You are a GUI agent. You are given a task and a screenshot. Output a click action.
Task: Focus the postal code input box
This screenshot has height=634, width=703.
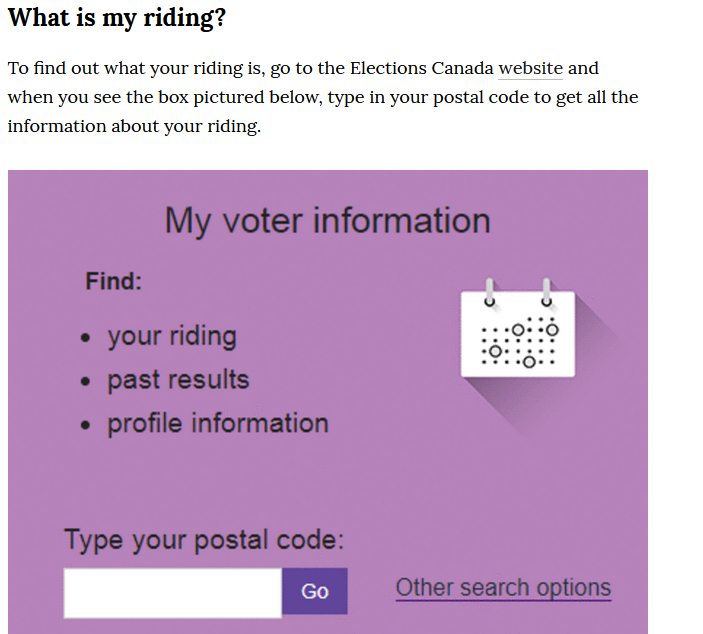[x=173, y=593]
